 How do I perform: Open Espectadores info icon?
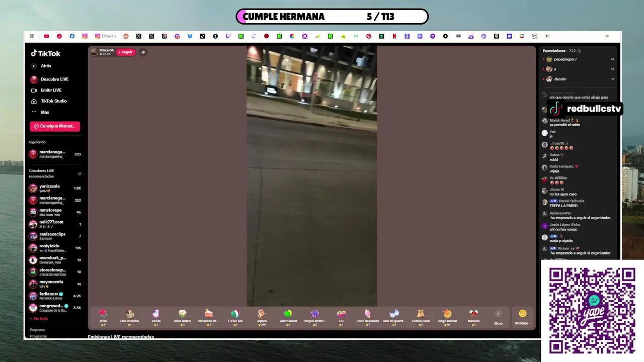[579, 51]
